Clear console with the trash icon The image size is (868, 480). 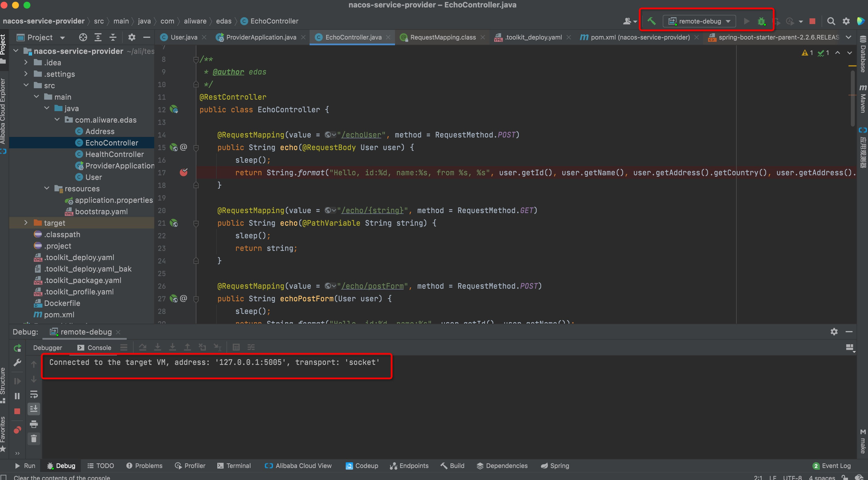(x=34, y=438)
